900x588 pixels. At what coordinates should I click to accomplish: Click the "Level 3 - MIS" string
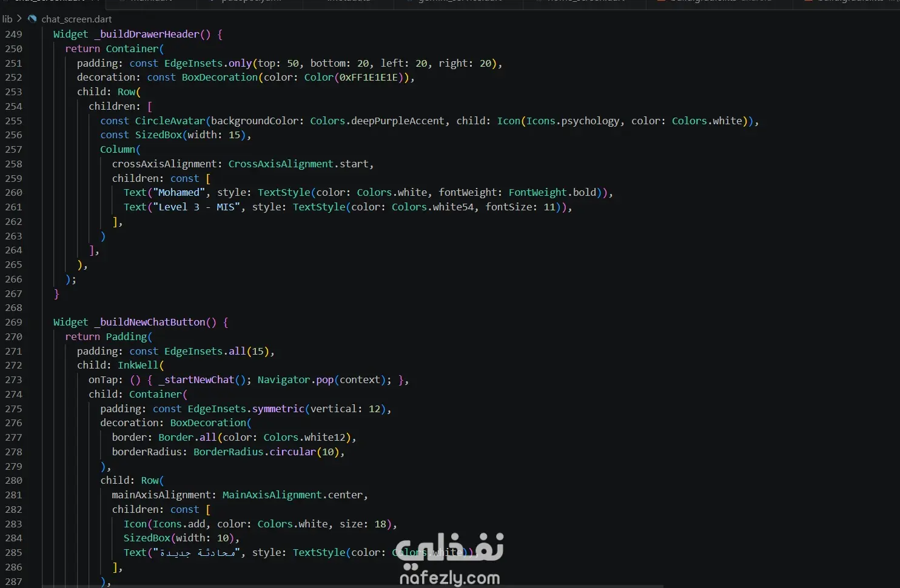(196, 207)
